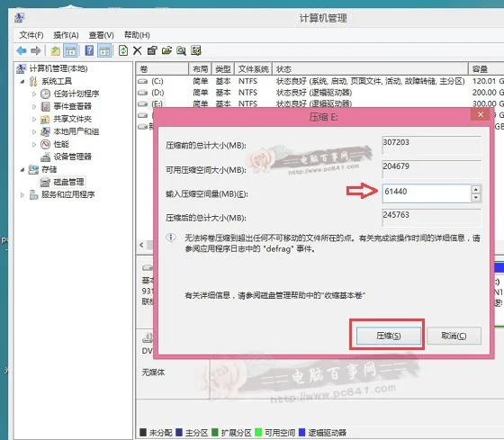Image resolution: width=504 pixels, height=440 pixels.
Task: Click the dark blue 主分区 legend swatch
Action: [x=179, y=432]
